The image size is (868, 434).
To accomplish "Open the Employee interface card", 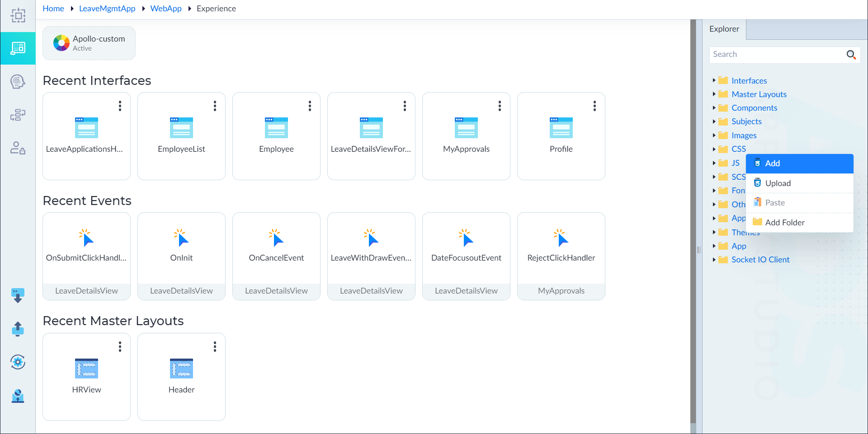I will point(276,136).
